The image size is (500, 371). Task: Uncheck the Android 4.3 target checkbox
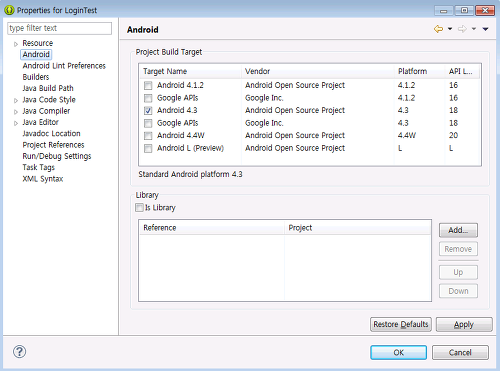coord(148,111)
